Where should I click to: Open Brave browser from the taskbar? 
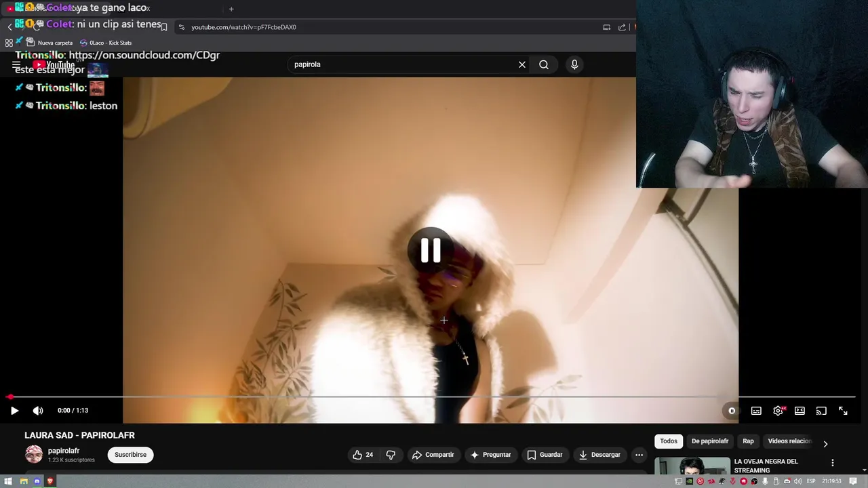click(50, 481)
